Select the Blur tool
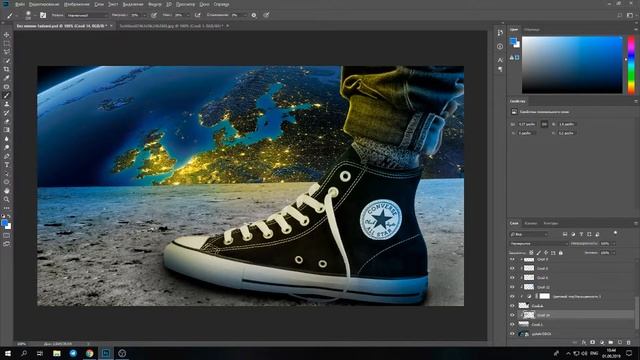The width and height of the screenshot is (640, 360). [x=7, y=139]
